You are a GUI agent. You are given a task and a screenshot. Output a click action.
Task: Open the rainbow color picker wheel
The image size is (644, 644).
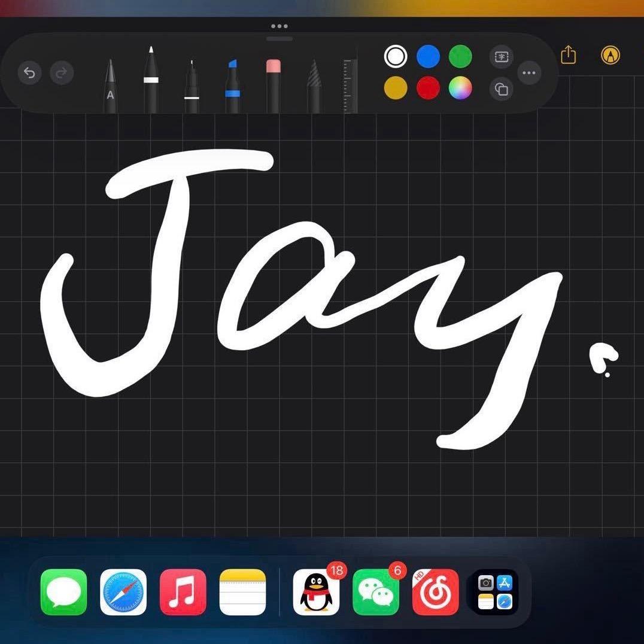[460, 89]
